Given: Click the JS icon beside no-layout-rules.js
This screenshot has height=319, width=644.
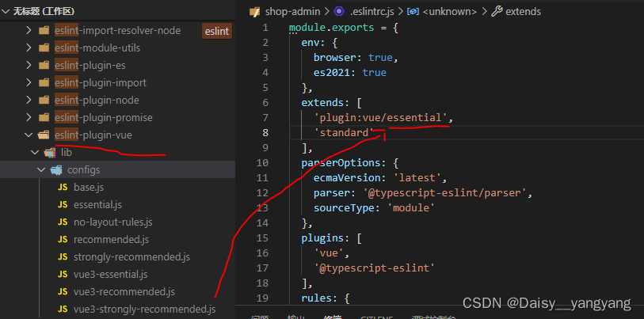Looking at the screenshot, I should pyautogui.click(x=63, y=222).
